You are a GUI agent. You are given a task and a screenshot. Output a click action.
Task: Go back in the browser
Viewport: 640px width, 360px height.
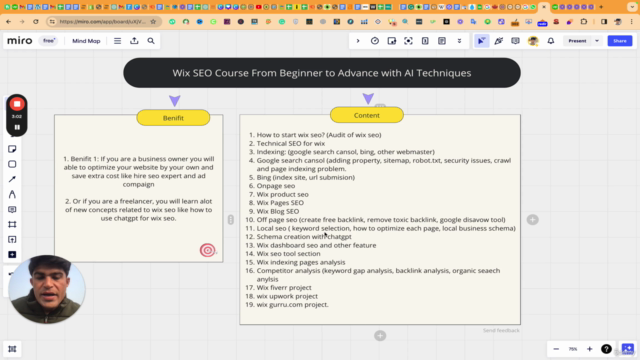click(9, 21)
